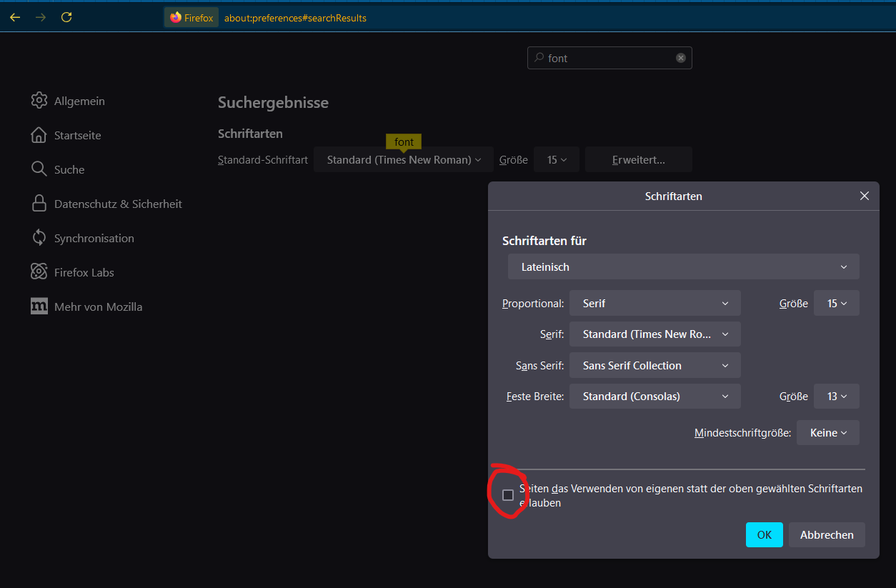Expand the Lateinisch language dropdown
Image resolution: width=896 pixels, height=588 pixels.
pos(683,267)
